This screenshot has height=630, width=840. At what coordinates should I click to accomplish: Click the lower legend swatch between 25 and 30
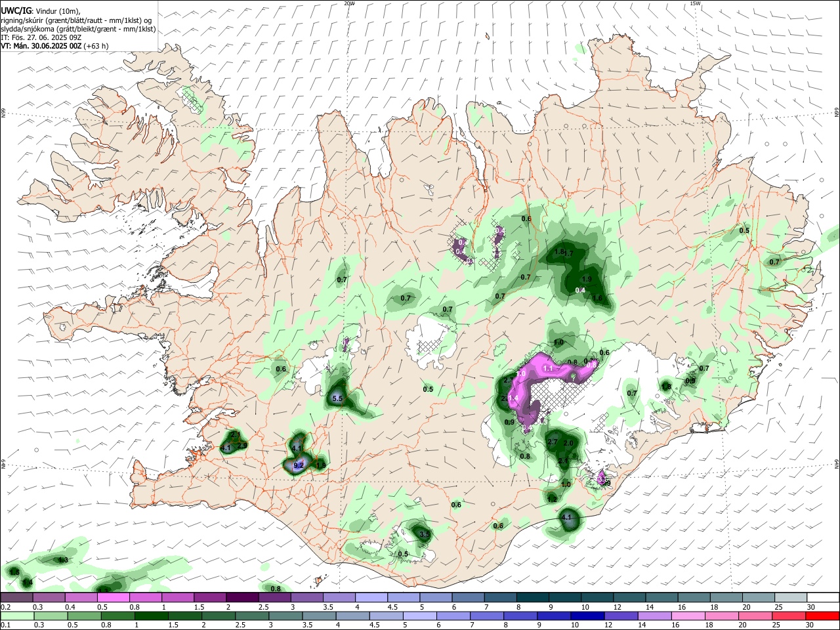point(789,616)
